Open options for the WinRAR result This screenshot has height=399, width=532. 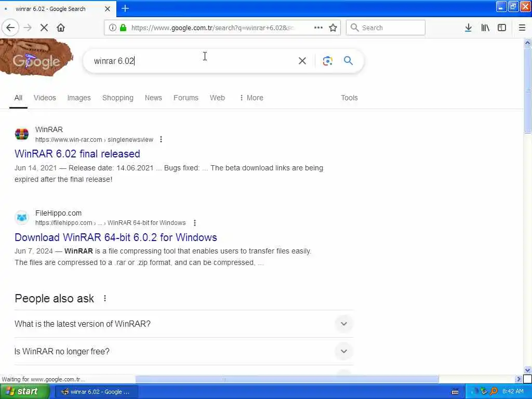161,139
